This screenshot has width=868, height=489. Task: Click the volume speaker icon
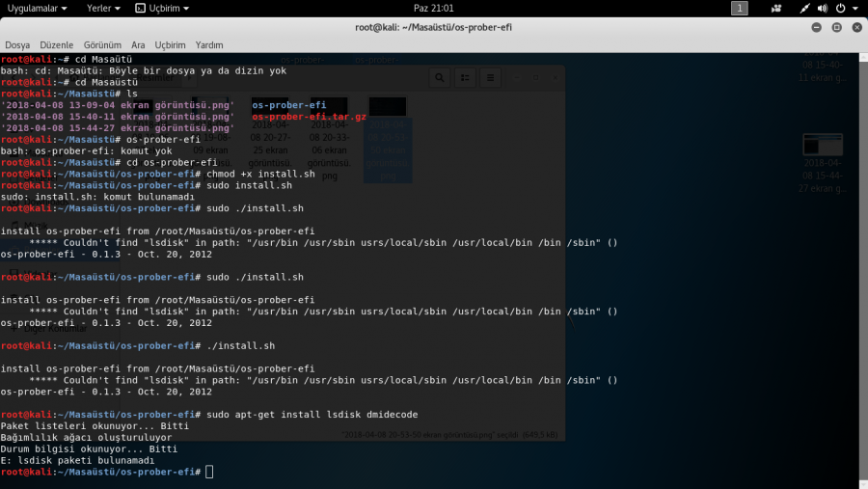point(823,9)
